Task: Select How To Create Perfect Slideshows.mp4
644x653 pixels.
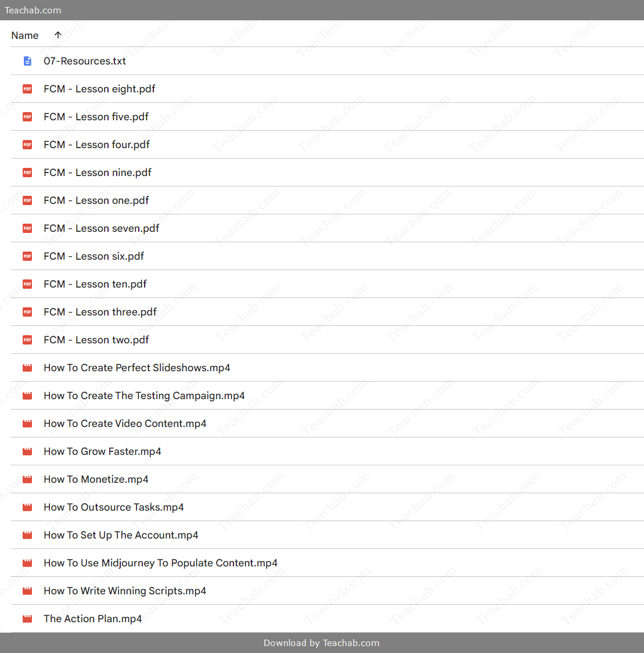Action: tap(137, 368)
